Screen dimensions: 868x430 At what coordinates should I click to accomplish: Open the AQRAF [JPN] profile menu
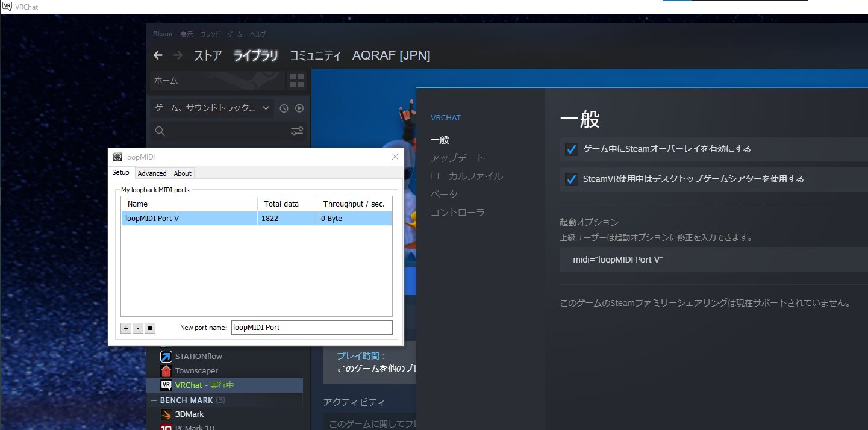point(391,56)
